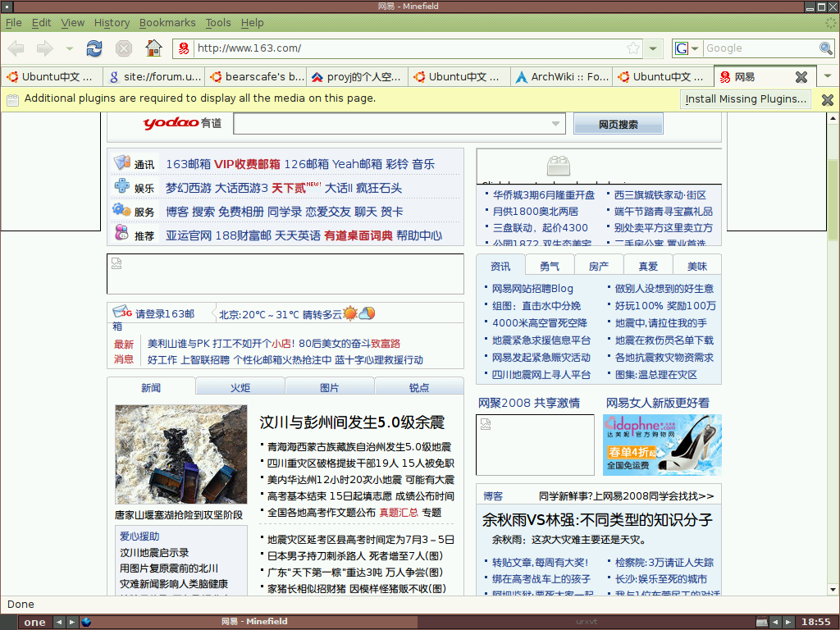This screenshot has height=630, width=840.
Task: Open the list all tabs dropdown
Action: 828,76
